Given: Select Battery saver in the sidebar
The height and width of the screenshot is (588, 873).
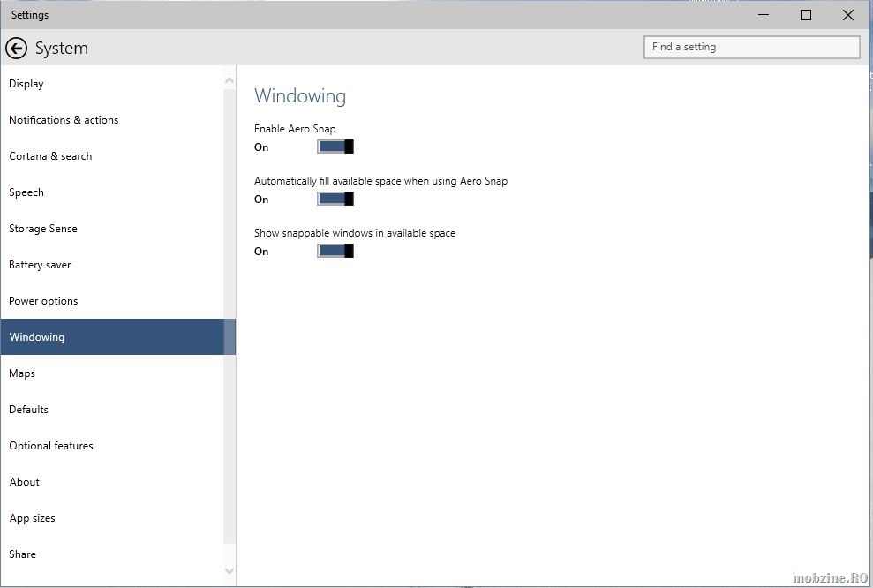Looking at the screenshot, I should click(x=112, y=265).
